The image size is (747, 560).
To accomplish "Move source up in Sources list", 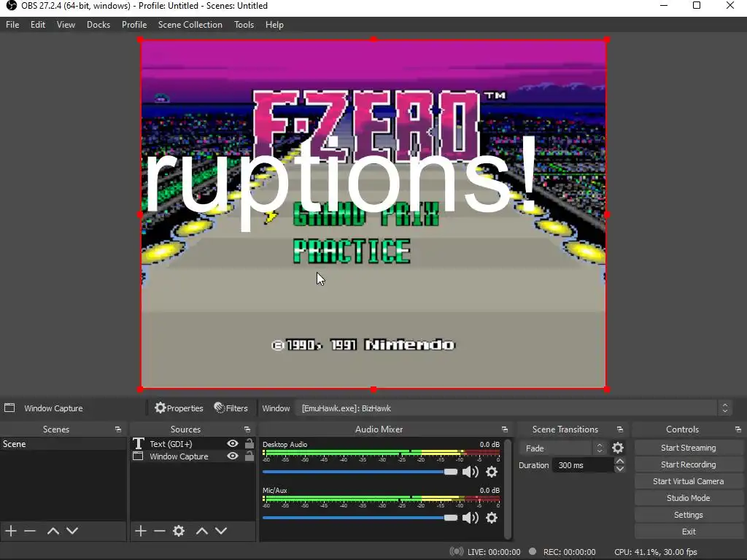I will click(202, 531).
